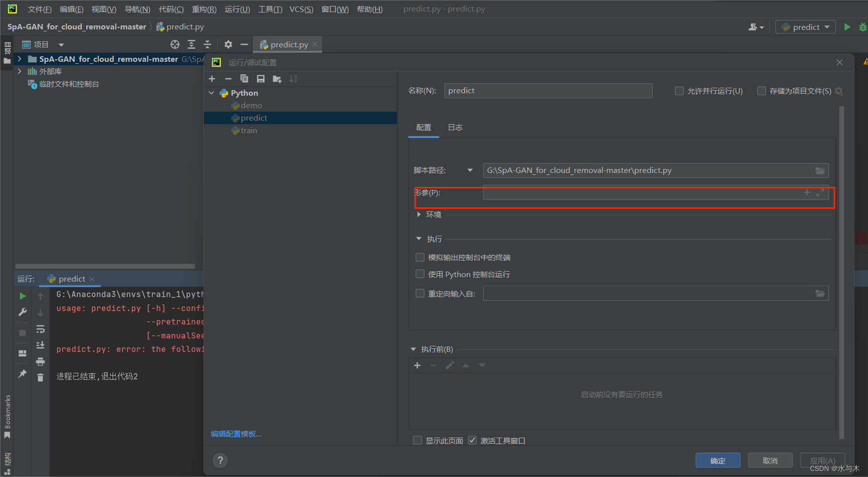Add a new run configuration

click(x=212, y=78)
